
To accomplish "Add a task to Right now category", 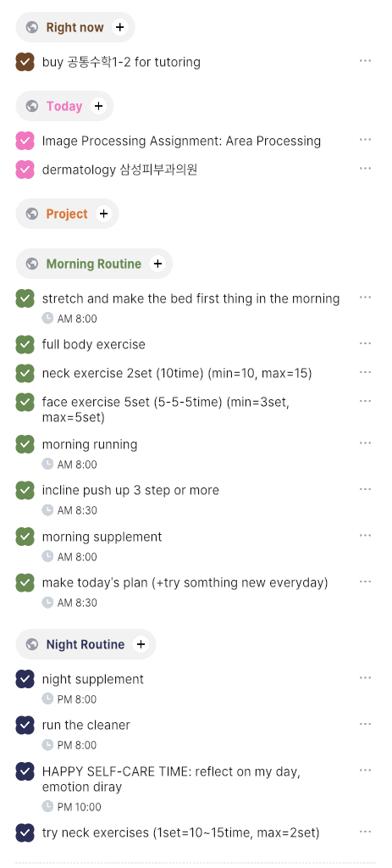I will point(119,26).
